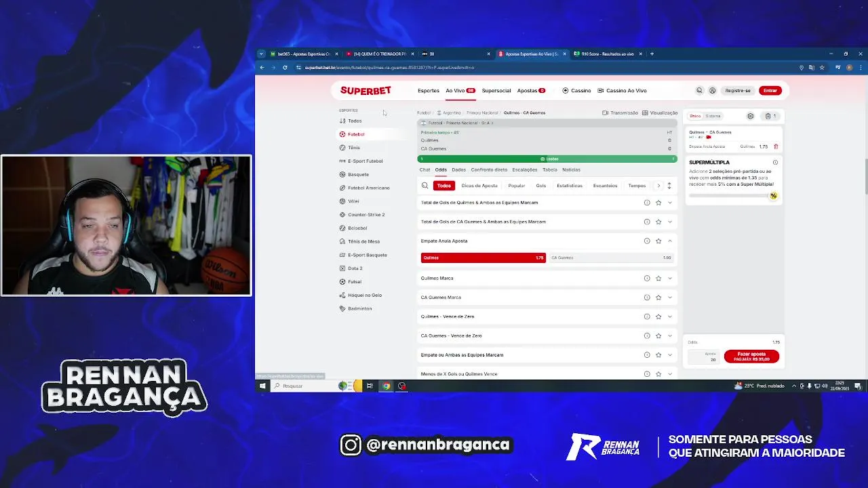Click the browser address bar
Image resolution: width=868 pixels, height=488 pixels.
542,67
